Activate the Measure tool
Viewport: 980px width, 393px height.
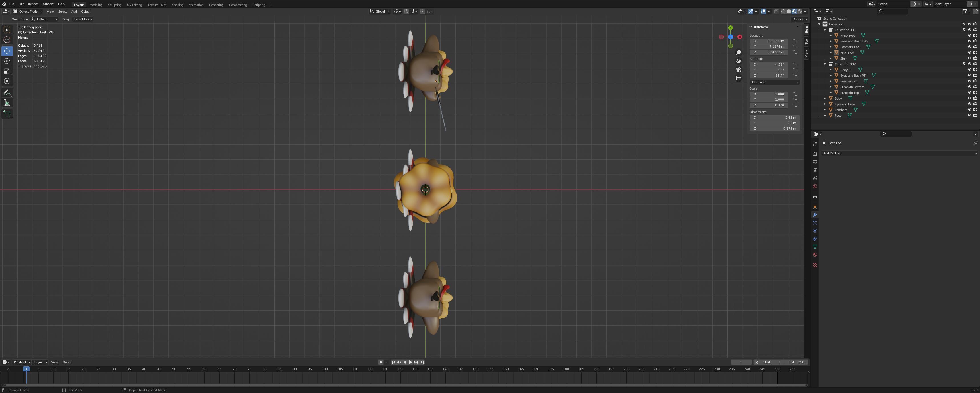point(7,103)
